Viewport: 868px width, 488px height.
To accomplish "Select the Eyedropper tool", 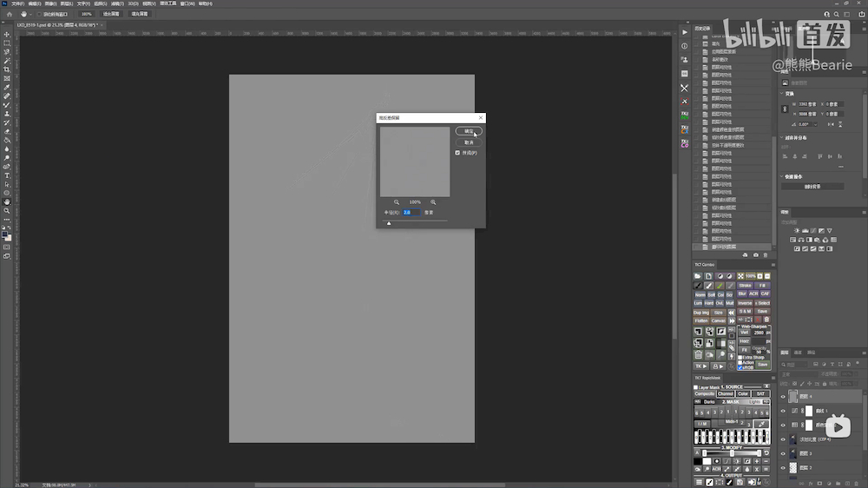I will [7, 87].
